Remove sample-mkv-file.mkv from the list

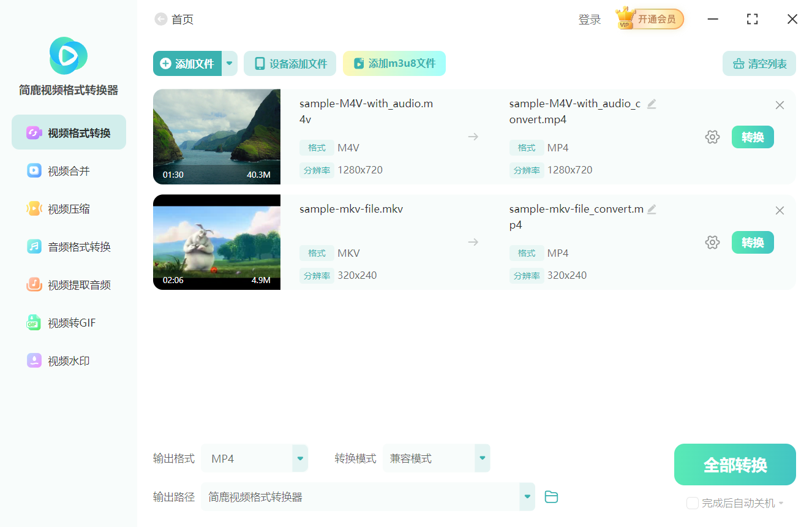click(x=780, y=211)
